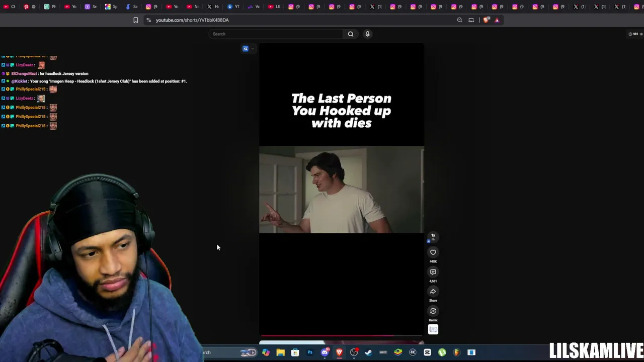Viewport: 644px width, 362px height.
Task: Launch Steam from the taskbar
Action: [368, 352]
